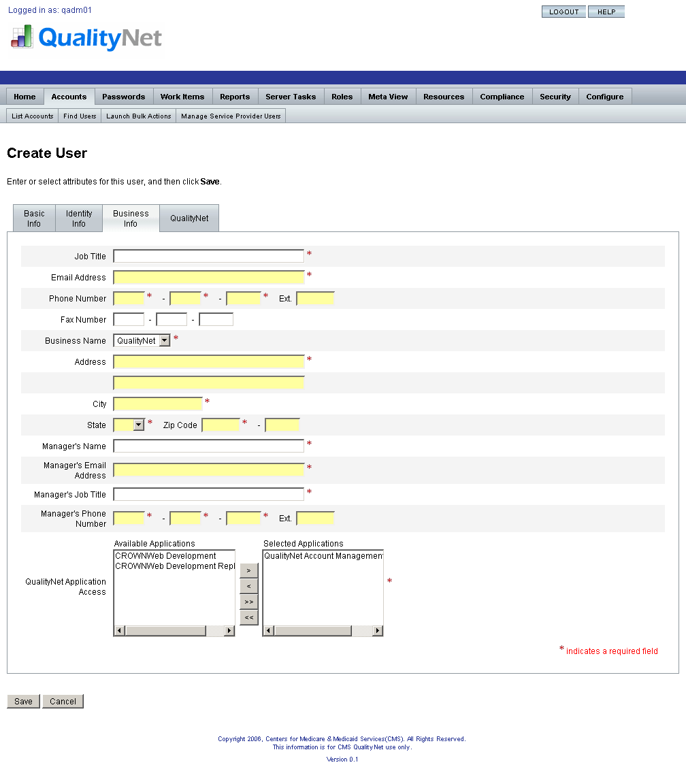Open the Configure menu tab
Screen dimensions: 686x784
605,97
